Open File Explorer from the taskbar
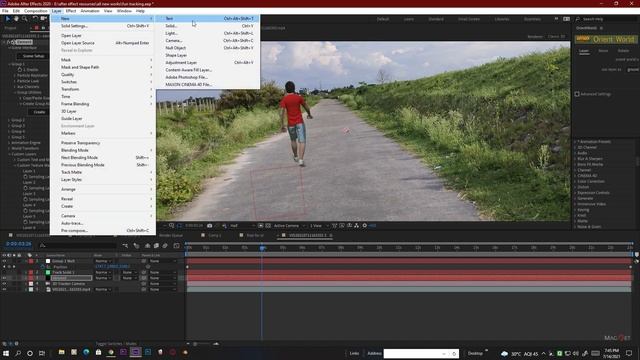The height and width of the screenshot is (360, 640). click(62, 352)
